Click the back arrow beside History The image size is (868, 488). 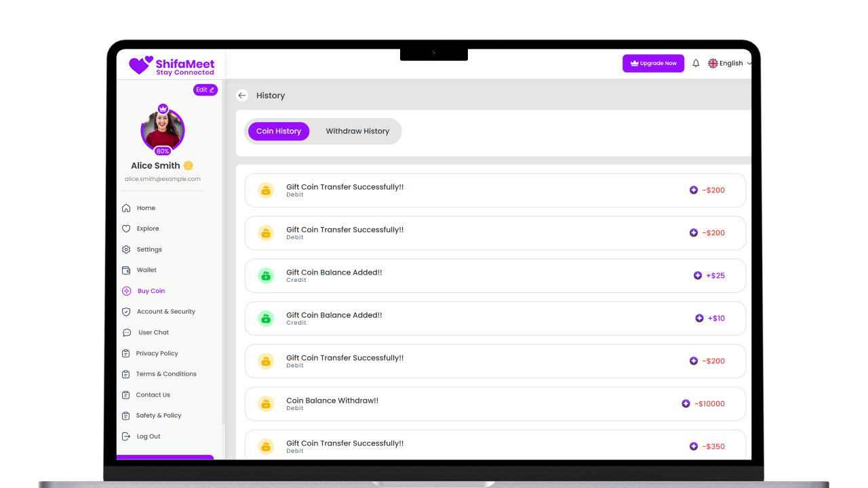[x=242, y=96]
